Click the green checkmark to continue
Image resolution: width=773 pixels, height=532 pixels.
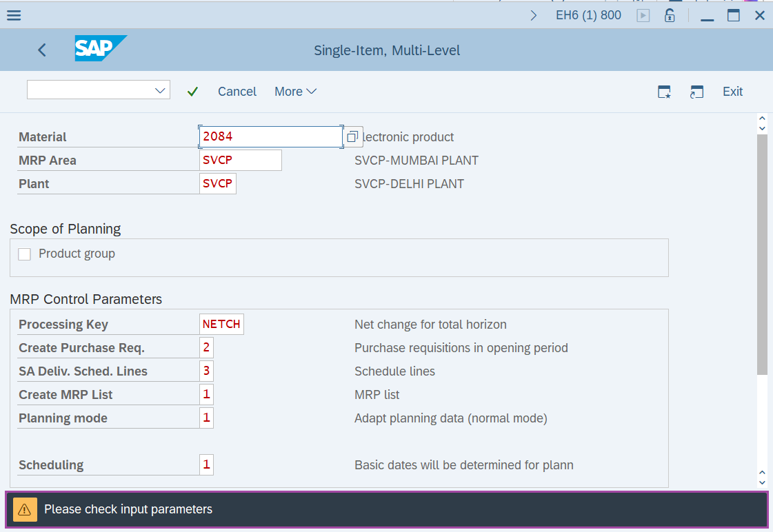192,91
